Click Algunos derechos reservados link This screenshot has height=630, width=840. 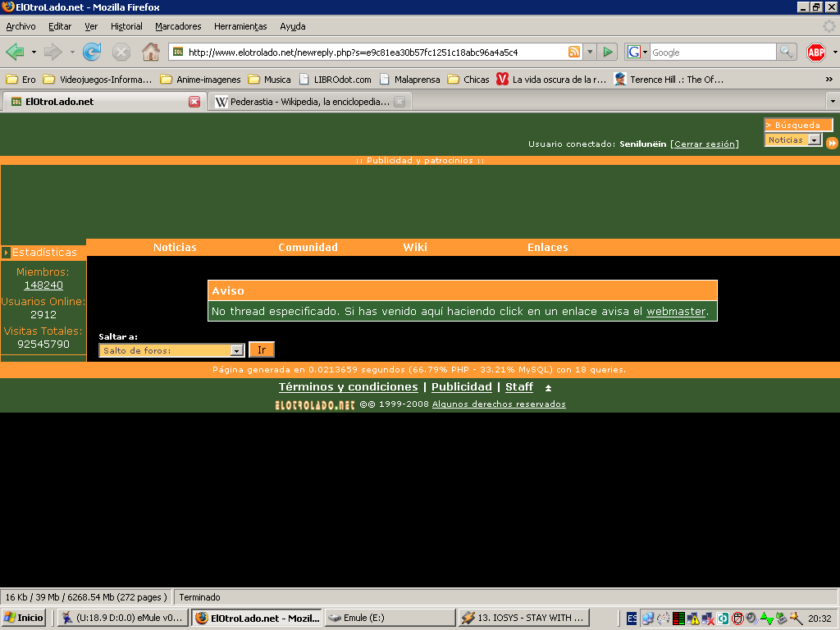coord(499,404)
